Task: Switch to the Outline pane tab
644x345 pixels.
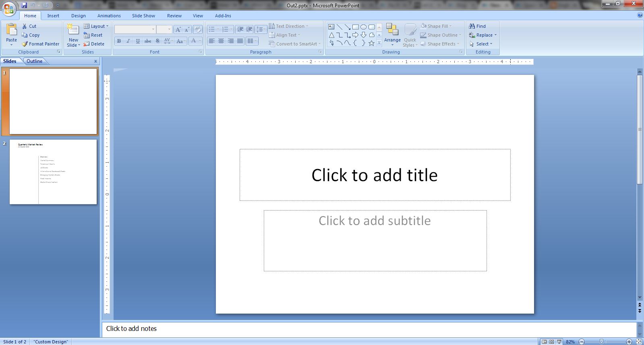Action: [x=35, y=61]
